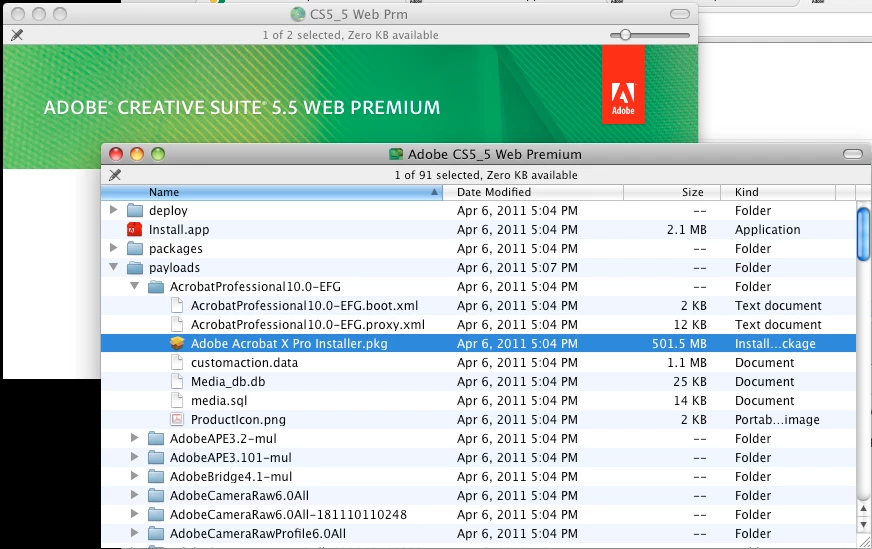The width and height of the screenshot is (872, 549).
Task: Click the crossed pencil icon in the CS5_5 Web Prm window
Action: coord(17,35)
